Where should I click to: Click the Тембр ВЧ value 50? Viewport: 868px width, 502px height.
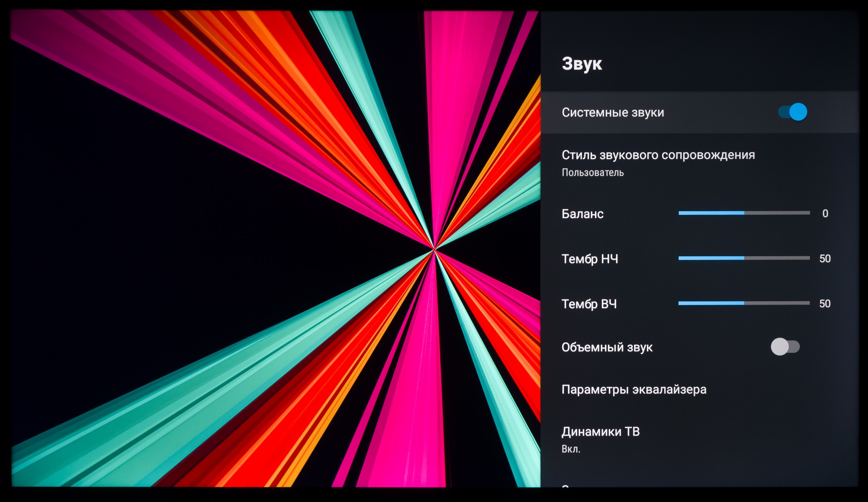825,303
